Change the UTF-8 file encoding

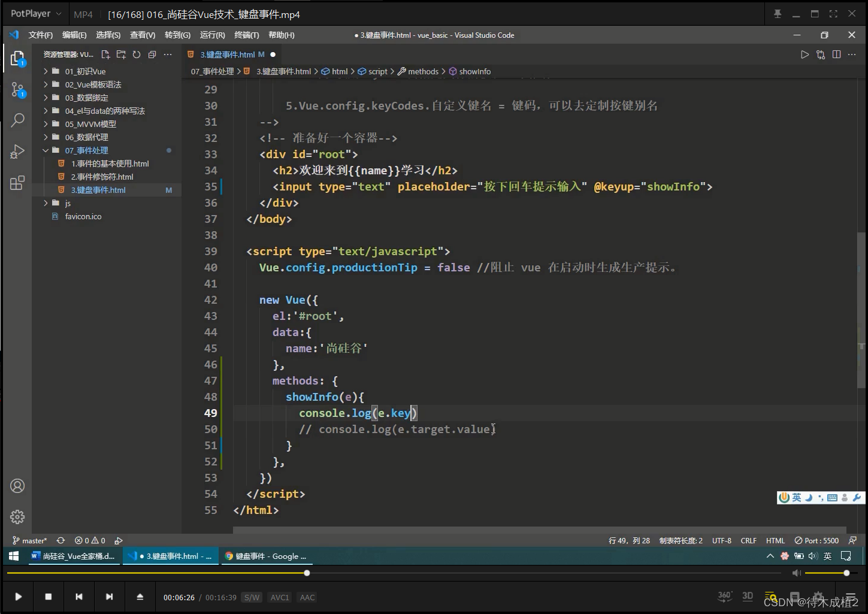[722, 540]
